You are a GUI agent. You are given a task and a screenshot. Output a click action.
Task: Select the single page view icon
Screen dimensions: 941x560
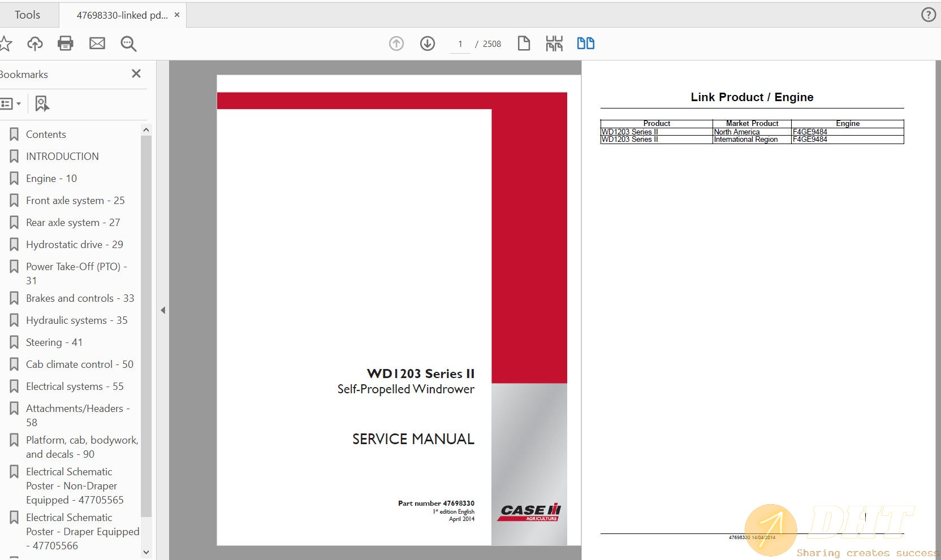524,44
